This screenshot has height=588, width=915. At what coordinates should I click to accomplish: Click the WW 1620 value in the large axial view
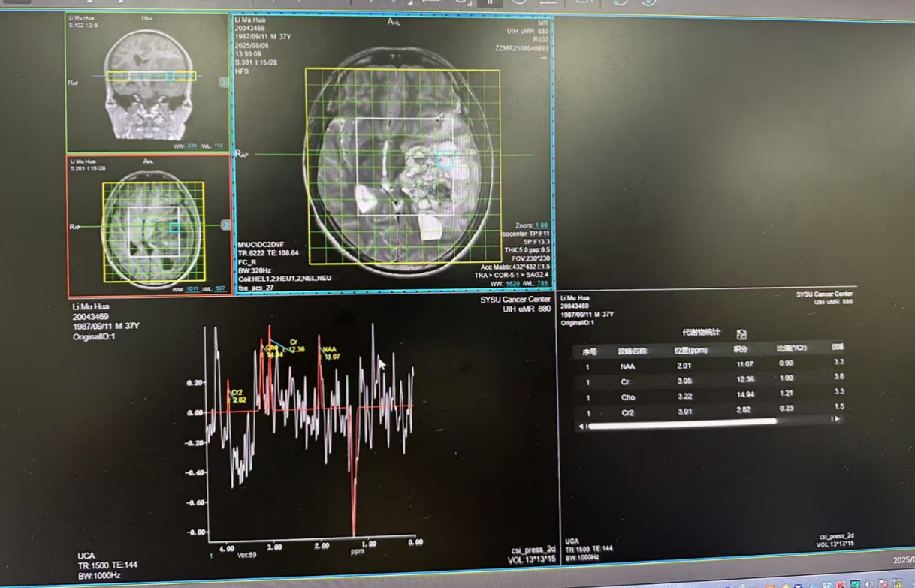tap(514, 284)
